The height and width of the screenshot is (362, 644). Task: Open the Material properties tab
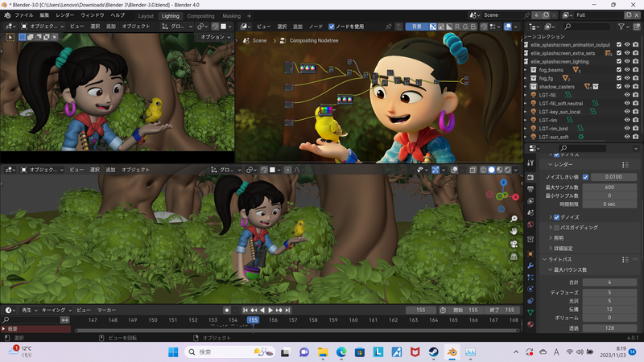(530, 324)
